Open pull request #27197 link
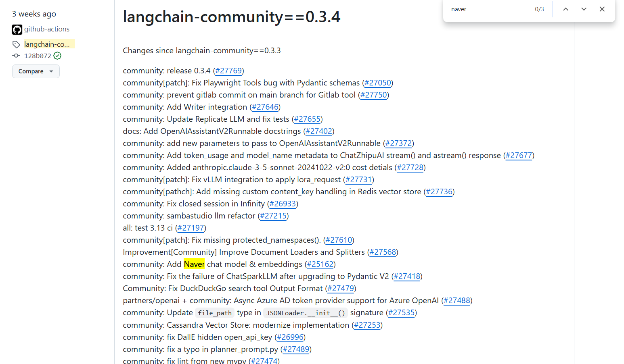The height and width of the screenshot is (364, 624). pyautogui.click(x=191, y=228)
